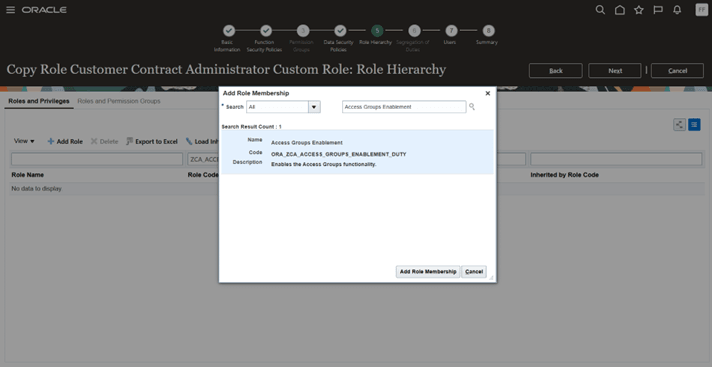Viewport: 712px width, 367px height.
Task: Switch to table list view icon
Action: pos(694,125)
